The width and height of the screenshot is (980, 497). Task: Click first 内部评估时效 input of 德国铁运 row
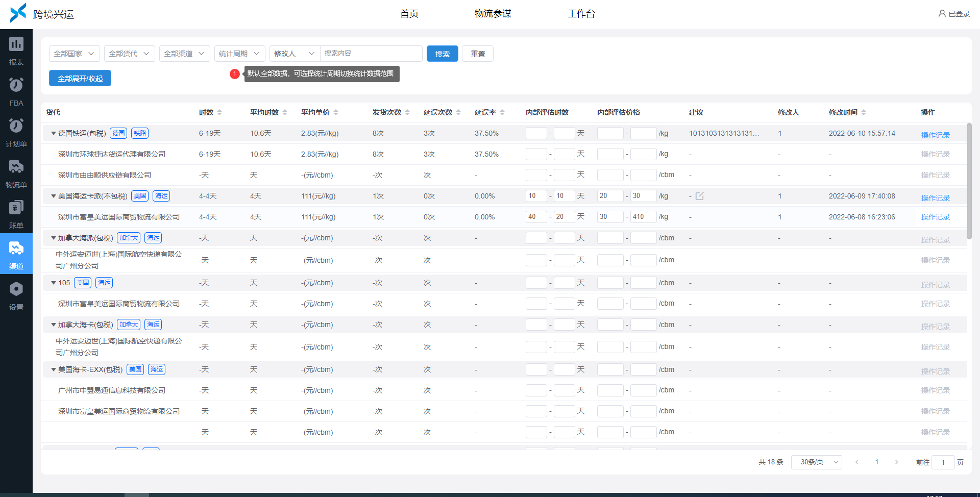pos(536,133)
